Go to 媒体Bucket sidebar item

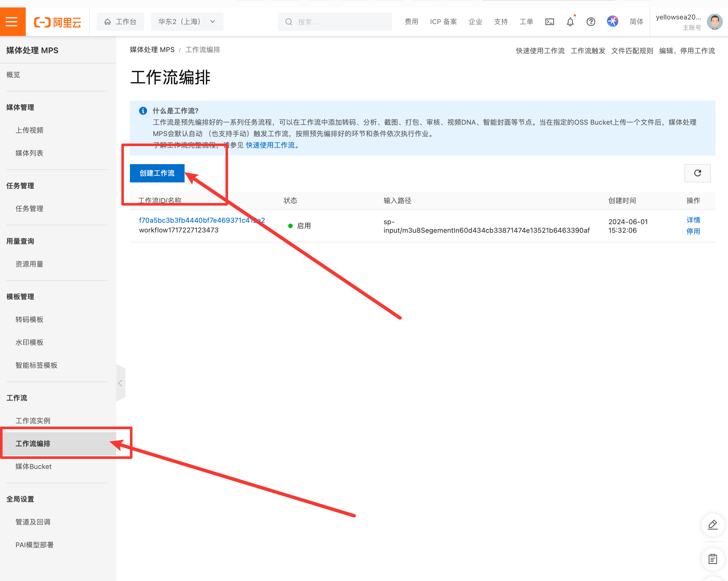coord(33,467)
